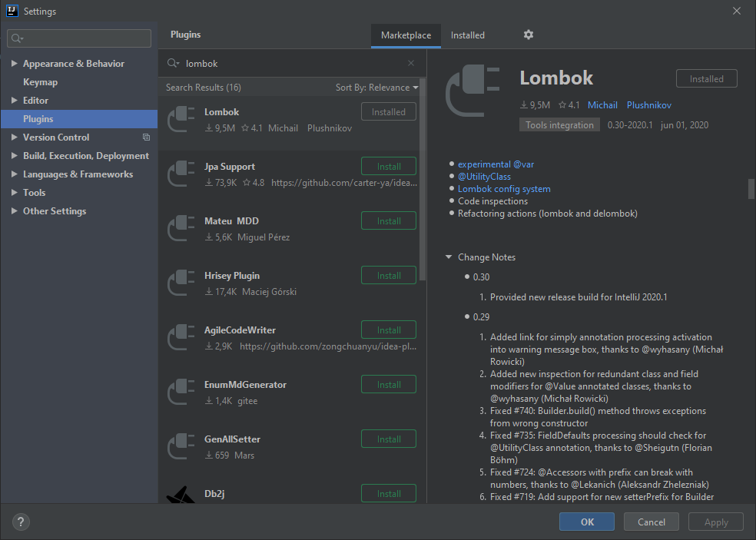This screenshot has width=756, height=540.
Task: Click the Lombok plugin icon in results
Action: [x=181, y=119]
